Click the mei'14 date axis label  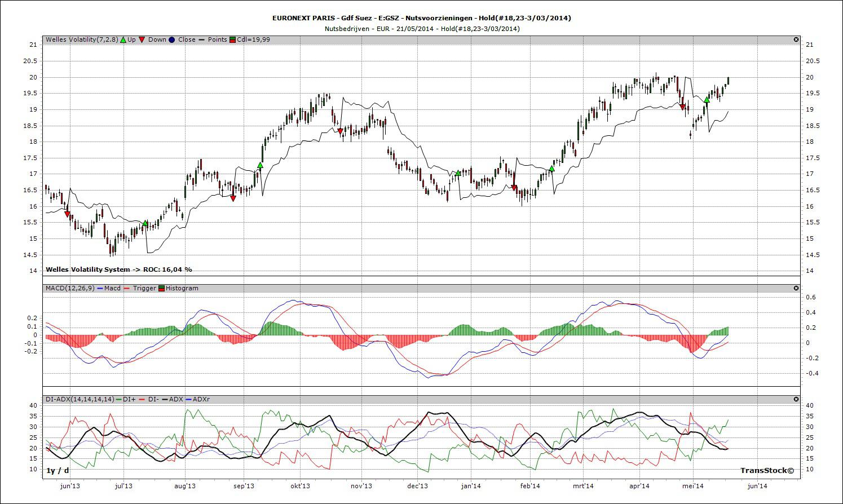[x=692, y=486]
